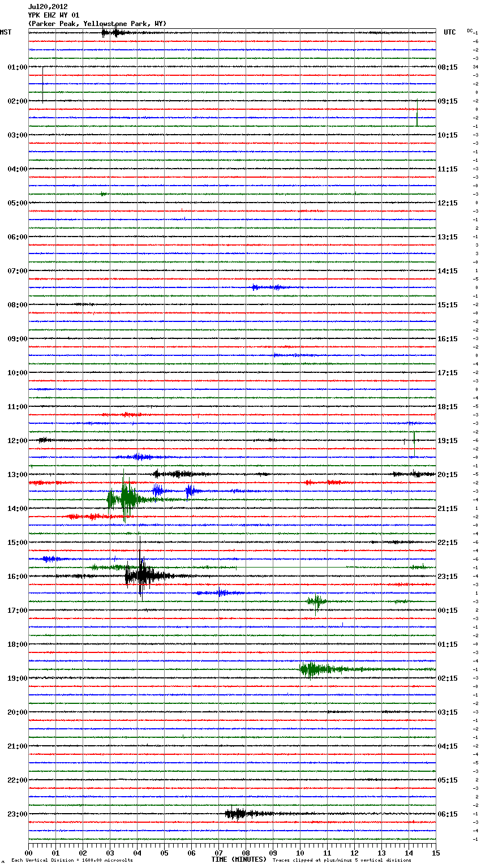The height and width of the screenshot is (868, 481).
Task: Select the 03:00 MST time label
Action: [x=18, y=135]
